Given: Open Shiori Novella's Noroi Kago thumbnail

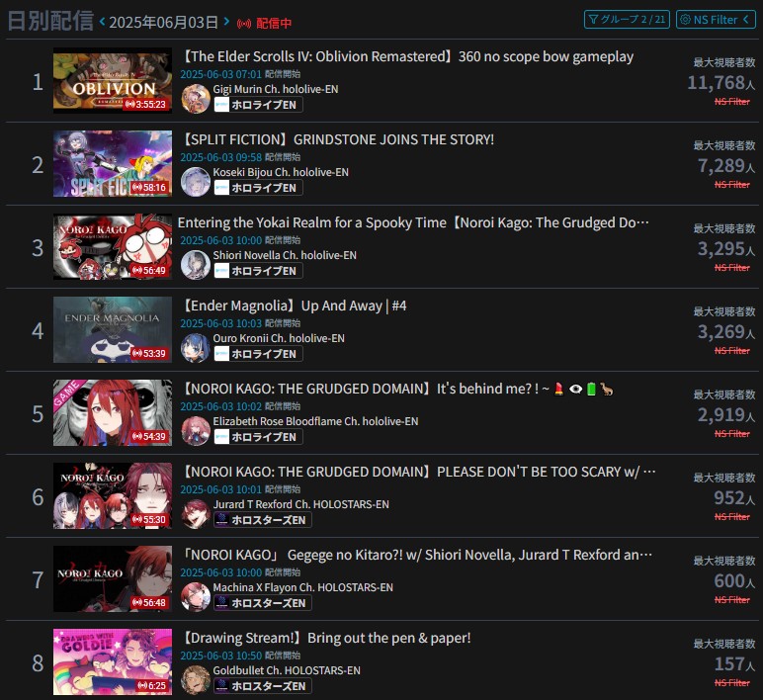Looking at the screenshot, I should click(113, 247).
